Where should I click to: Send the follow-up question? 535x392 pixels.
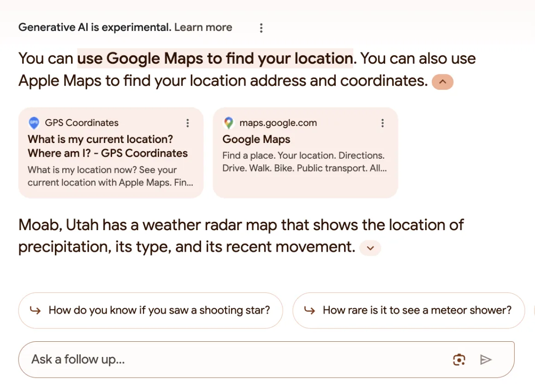[x=486, y=360]
